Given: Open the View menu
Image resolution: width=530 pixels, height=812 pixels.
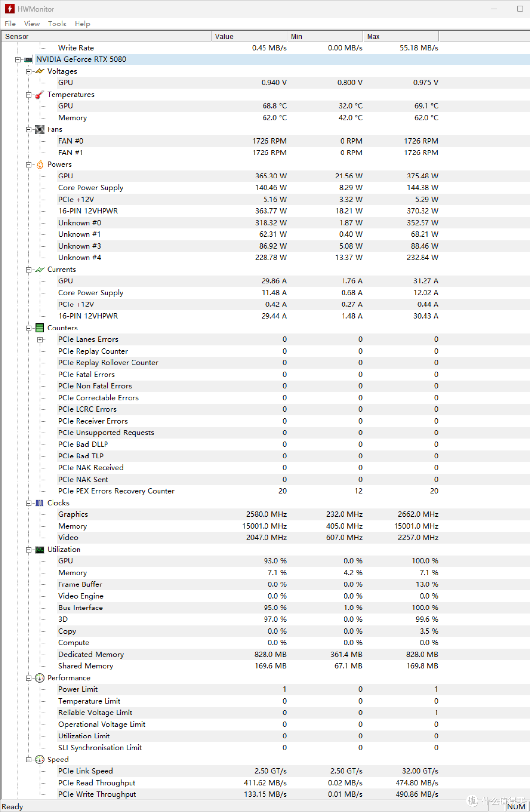Looking at the screenshot, I should (x=32, y=24).
